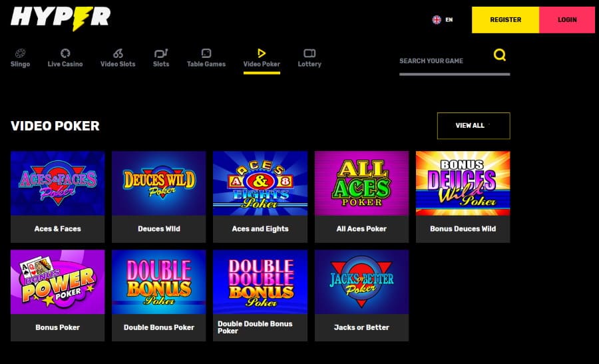
Task: Open the Bonus Power Poker thumbnail
Action: click(x=58, y=282)
